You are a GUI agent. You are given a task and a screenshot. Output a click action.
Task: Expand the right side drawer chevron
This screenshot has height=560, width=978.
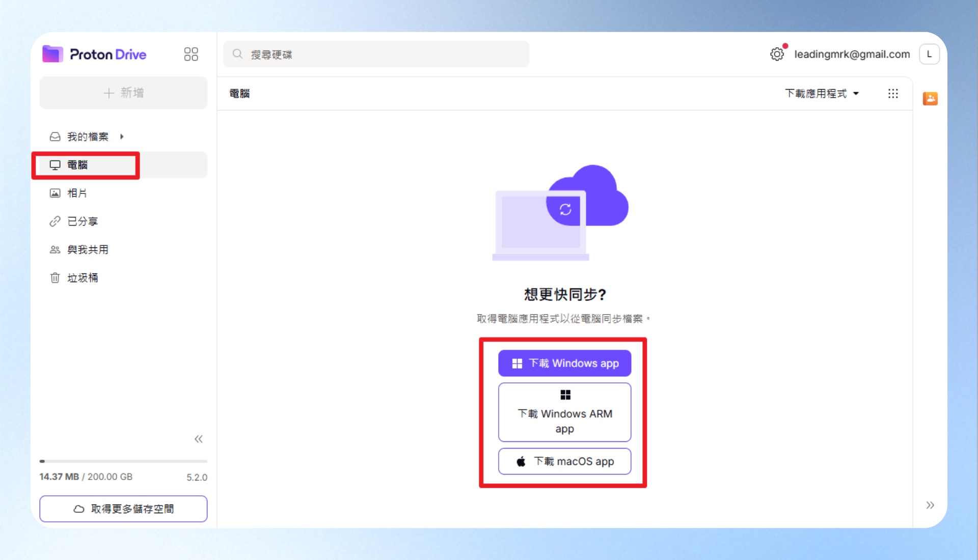click(x=930, y=505)
